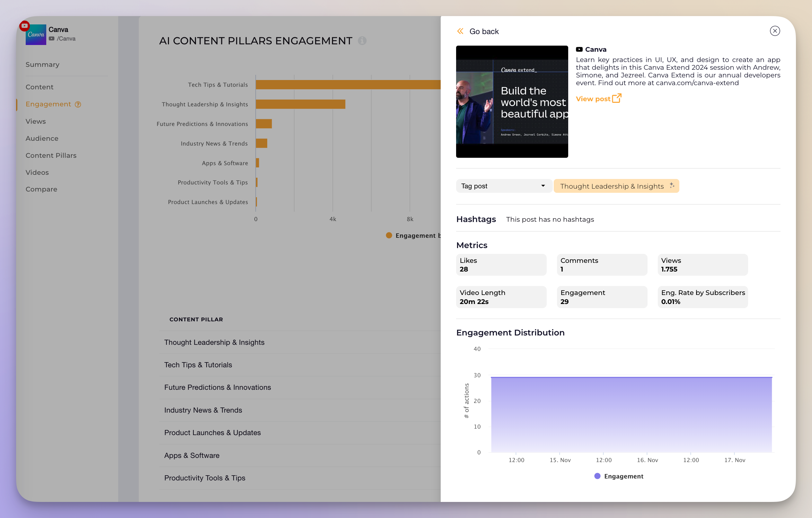The width and height of the screenshot is (812, 518).
Task: Open the Canva Extend video thumbnail
Action: pyautogui.click(x=512, y=102)
